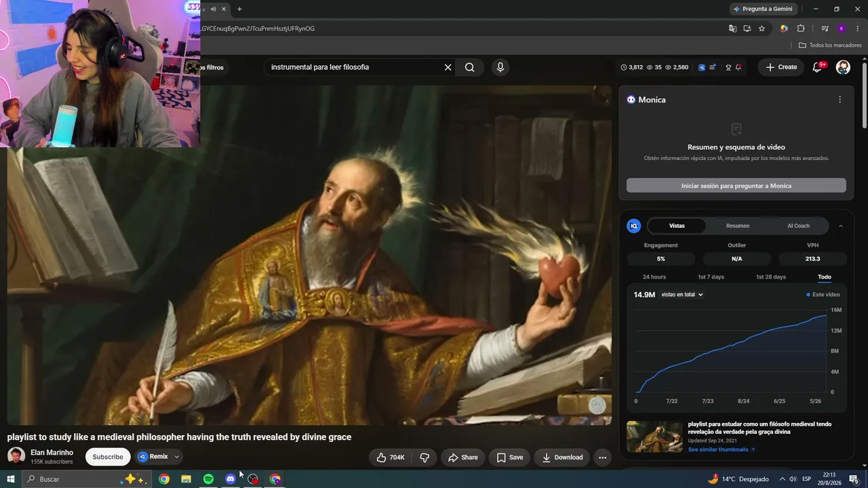Show hidden system tray icons
This screenshot has height=488, width=868.
tap(782, 479)
